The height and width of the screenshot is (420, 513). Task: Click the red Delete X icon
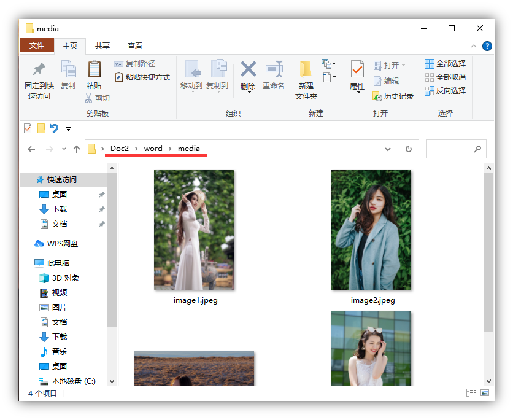(x=248, y=69)
